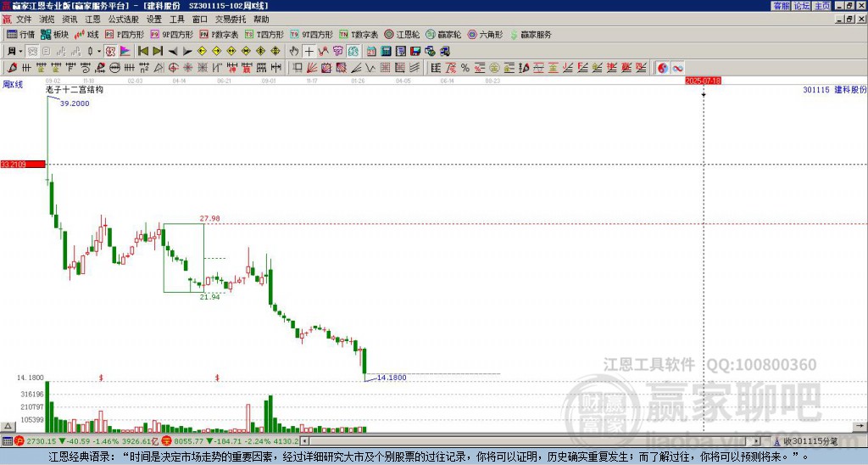Open the calculator icon
Viewport: 868px width, 465px height.
coord(386,52)
